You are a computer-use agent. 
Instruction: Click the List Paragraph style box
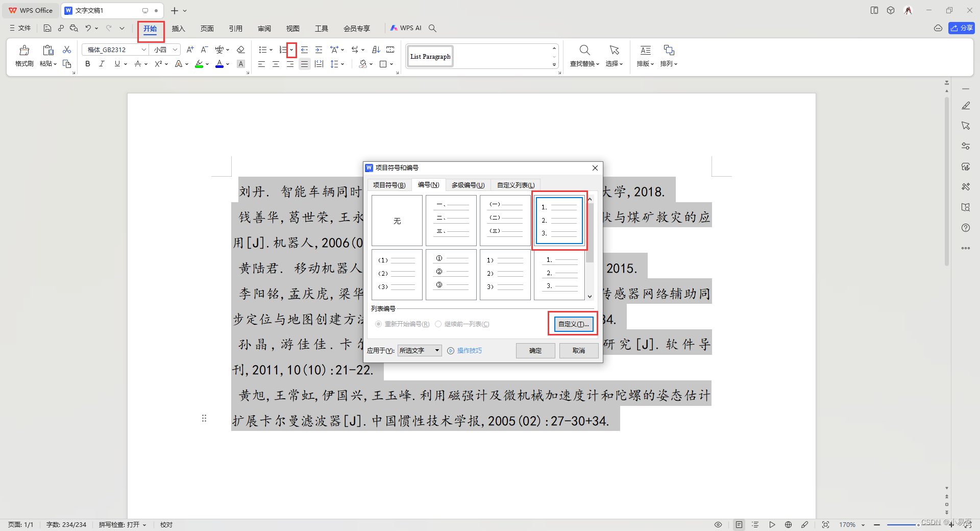(430, 57)
